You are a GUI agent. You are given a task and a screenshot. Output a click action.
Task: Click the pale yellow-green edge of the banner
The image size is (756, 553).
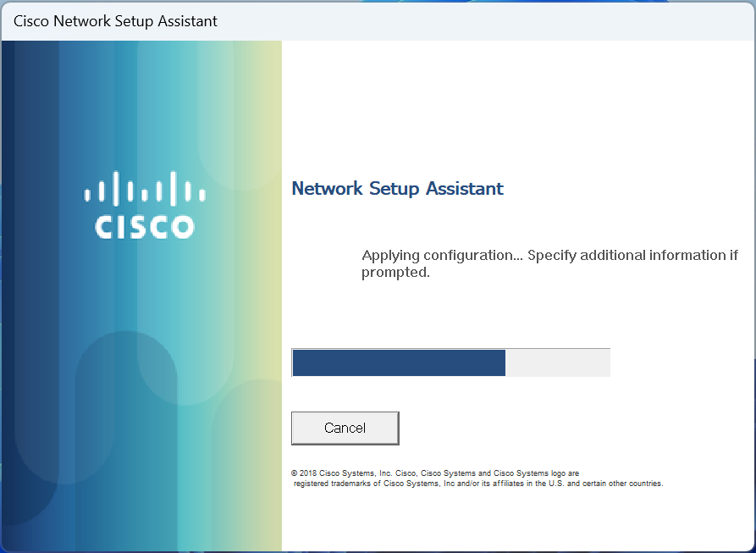click(x=270, y=290)
